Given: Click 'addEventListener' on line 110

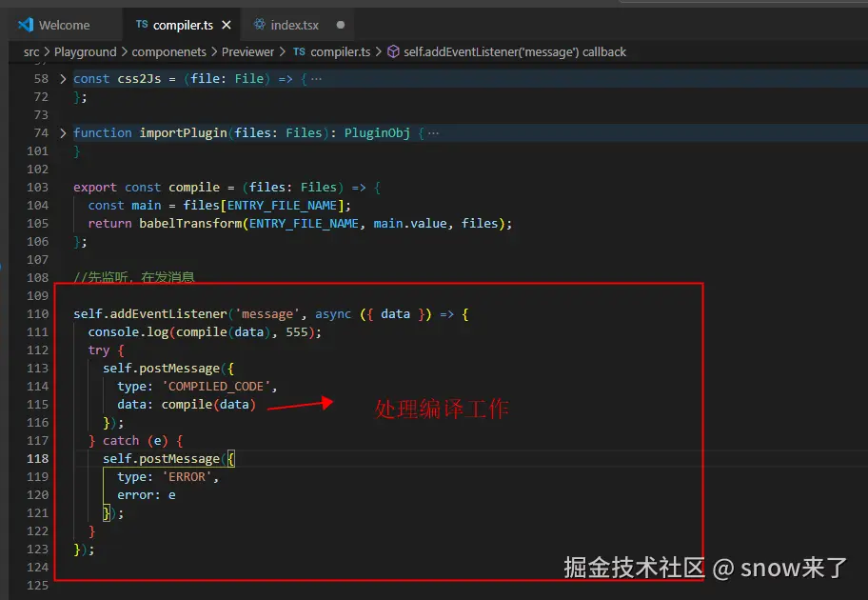Looking at the screenshot, I should 168,314.
